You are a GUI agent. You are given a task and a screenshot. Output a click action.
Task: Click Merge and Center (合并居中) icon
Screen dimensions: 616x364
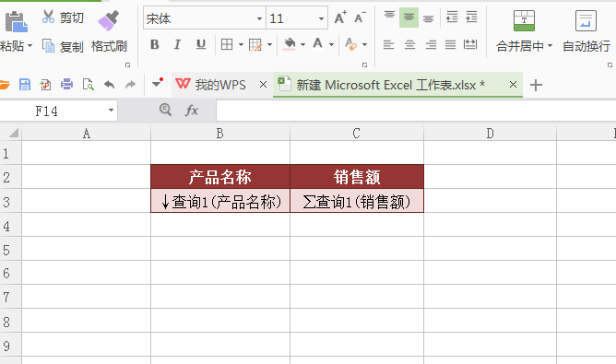coord(524,21)
